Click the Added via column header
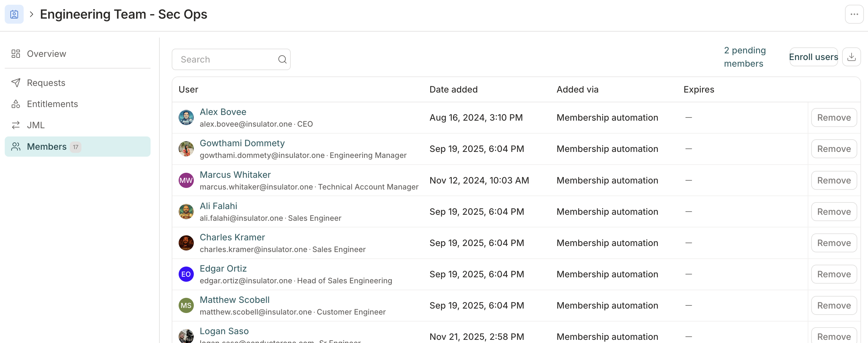Viewport: 868px width, 343px height. 577,89
